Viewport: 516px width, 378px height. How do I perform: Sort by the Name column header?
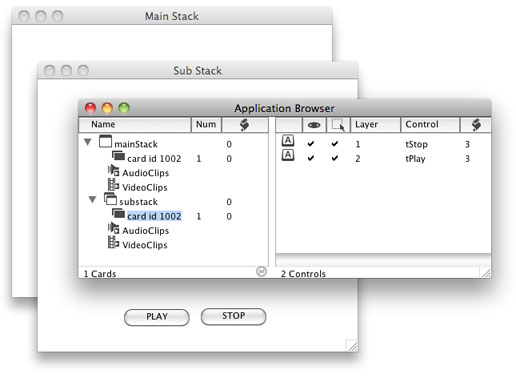point(135,125)
